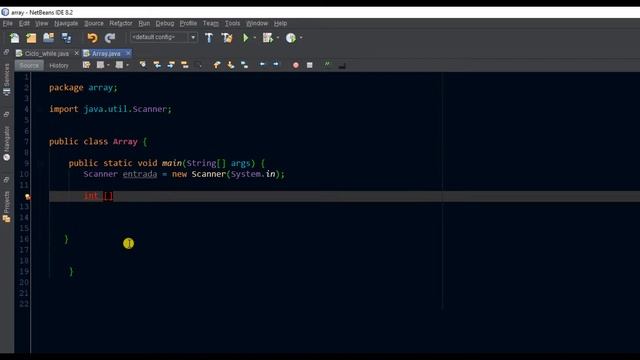This screenshot has height=360, width=640.
Task: Switch to the Source view button
Action: [29, 65]
